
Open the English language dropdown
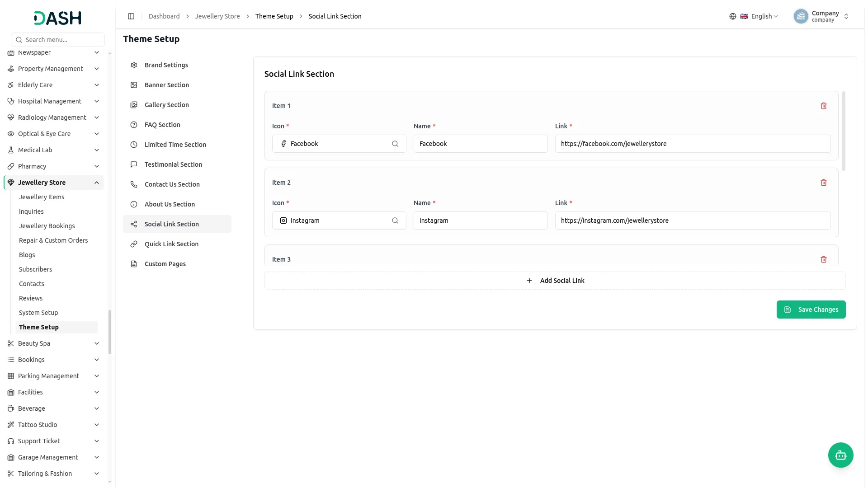coord(754,16)
